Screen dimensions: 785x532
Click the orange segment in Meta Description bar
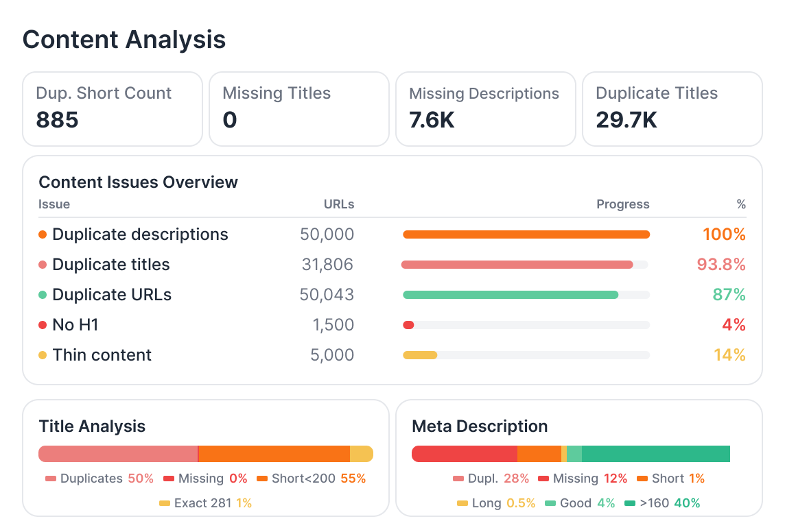539,454
